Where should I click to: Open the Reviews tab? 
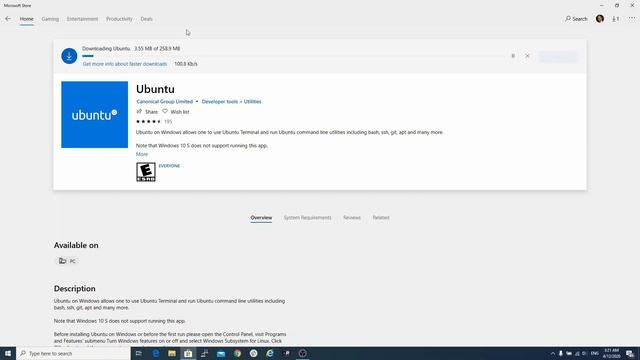point(352,218)
